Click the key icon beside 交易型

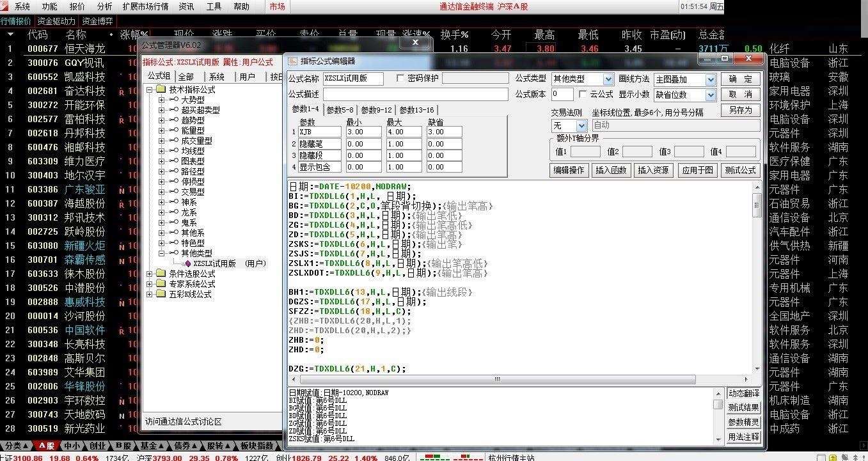pyautogui.click(x=173, y=192)
